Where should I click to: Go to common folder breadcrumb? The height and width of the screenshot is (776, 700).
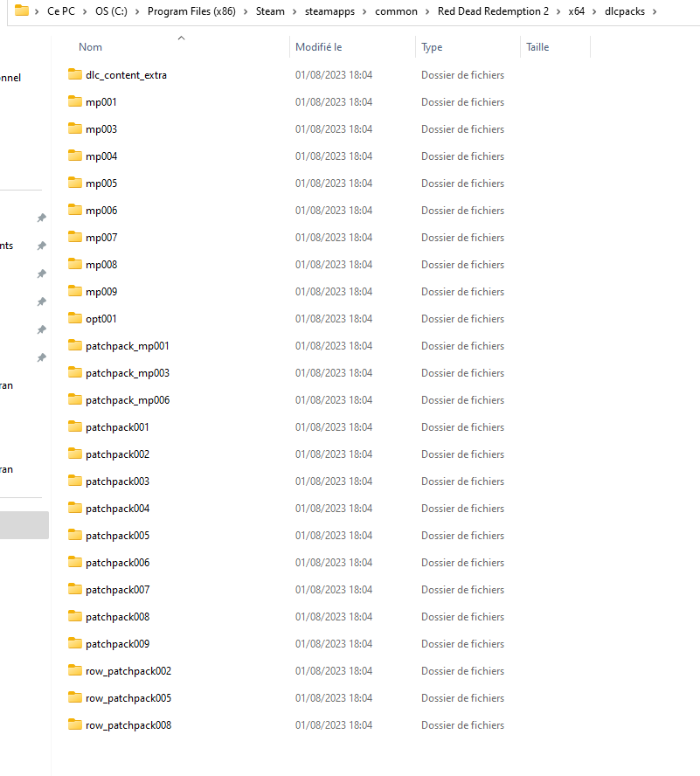396,11
